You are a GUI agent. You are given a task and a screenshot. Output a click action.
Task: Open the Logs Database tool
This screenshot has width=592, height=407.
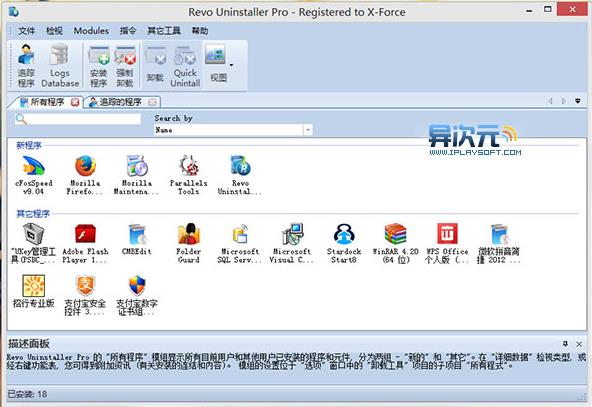60,66
